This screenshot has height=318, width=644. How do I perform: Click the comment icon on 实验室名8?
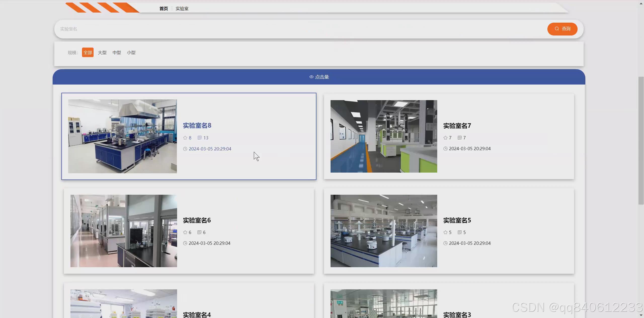[x=199, y=138]
